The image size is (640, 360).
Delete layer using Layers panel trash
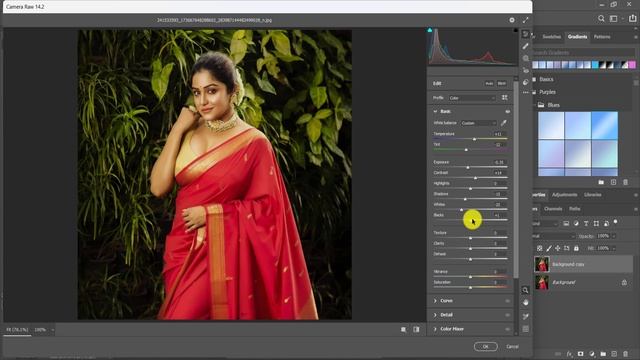[626, 354]
